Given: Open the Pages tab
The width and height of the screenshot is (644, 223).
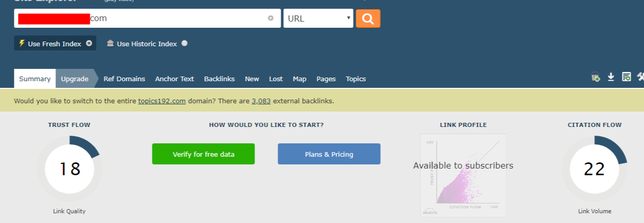Looking at the screenshot, I should (x=326, y=79).
